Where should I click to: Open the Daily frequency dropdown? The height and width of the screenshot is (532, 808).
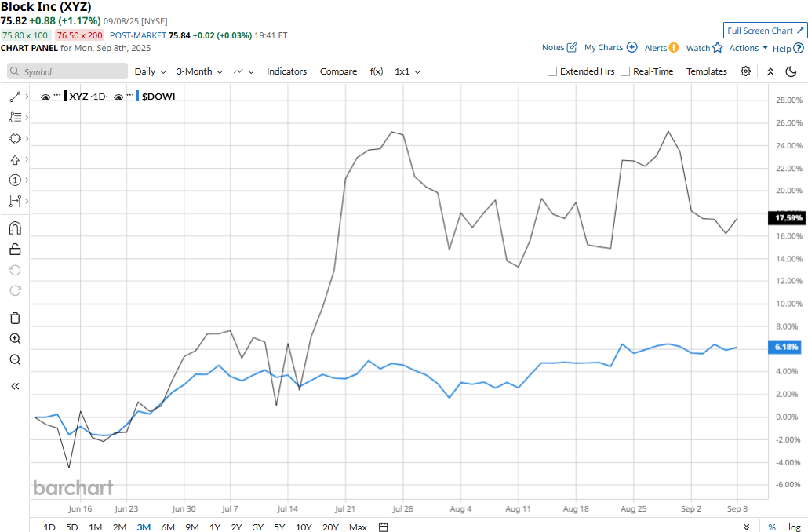pos(150,71)
